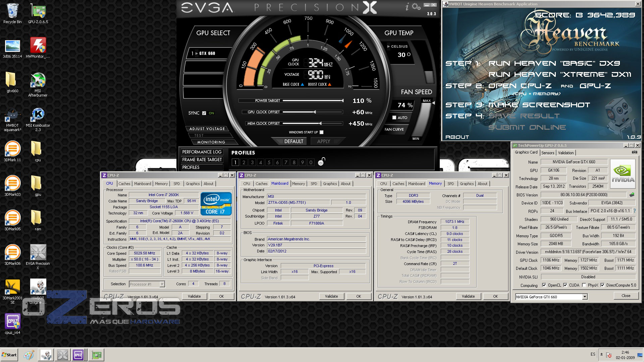644x362 pixels.
Task: Open EVGA Precision settings gear icon
Action: click(x=416, y=6)
